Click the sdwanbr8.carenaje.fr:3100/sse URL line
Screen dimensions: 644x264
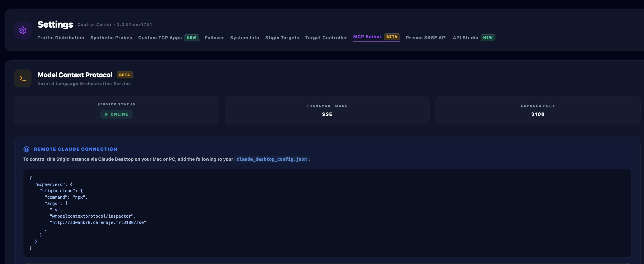tap(98, 223)
